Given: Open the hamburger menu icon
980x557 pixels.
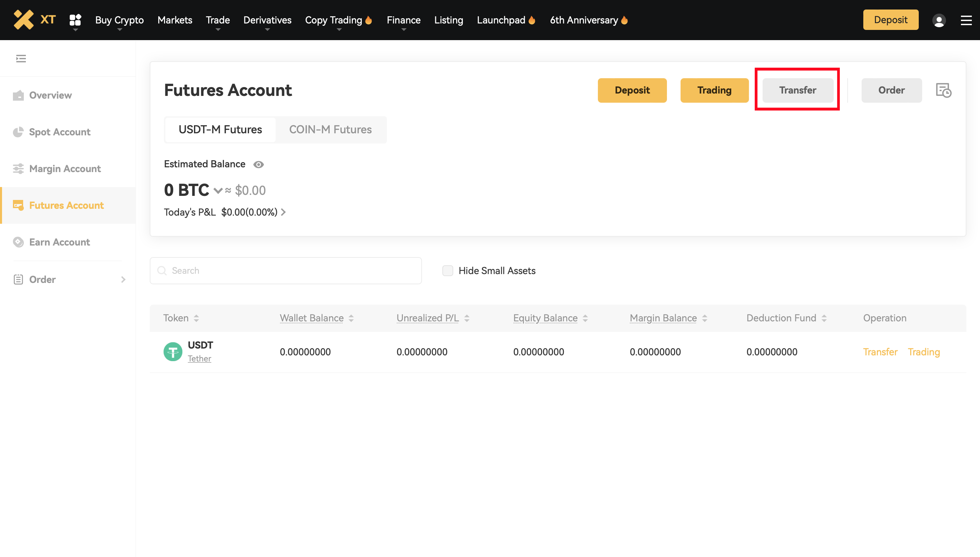Looking at the screenshot, I should click(966, 20).
